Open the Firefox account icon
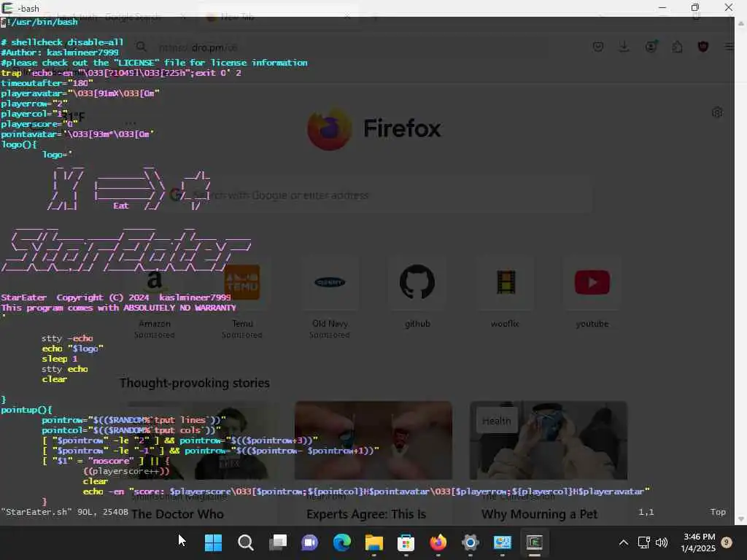 [x=651, y=47]
